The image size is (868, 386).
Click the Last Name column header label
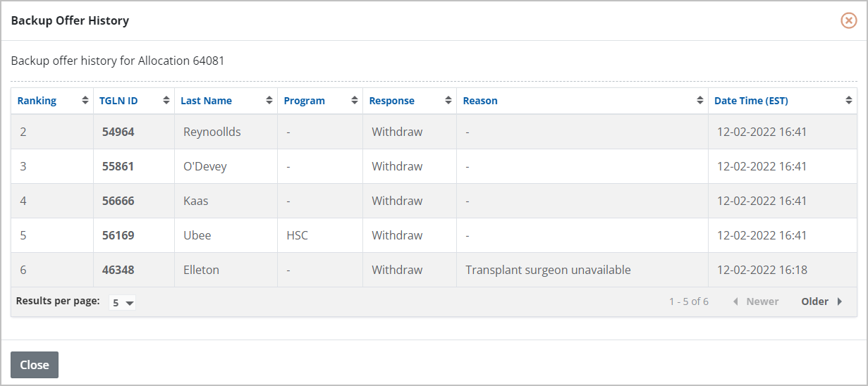[206, 101]
